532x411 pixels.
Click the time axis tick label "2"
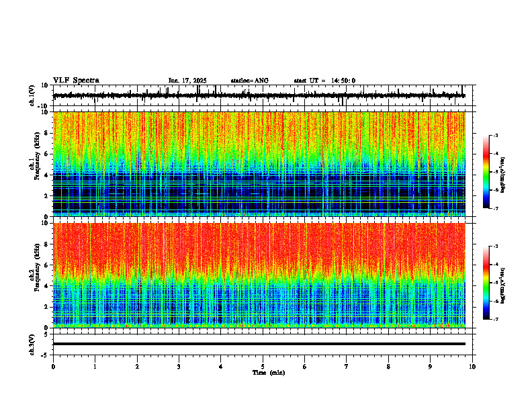(x=137, y=367)
